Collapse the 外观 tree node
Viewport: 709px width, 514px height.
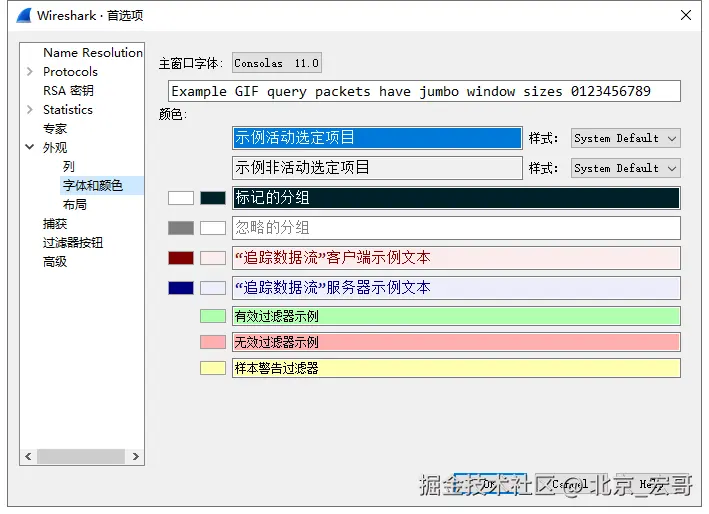[30, 147]
